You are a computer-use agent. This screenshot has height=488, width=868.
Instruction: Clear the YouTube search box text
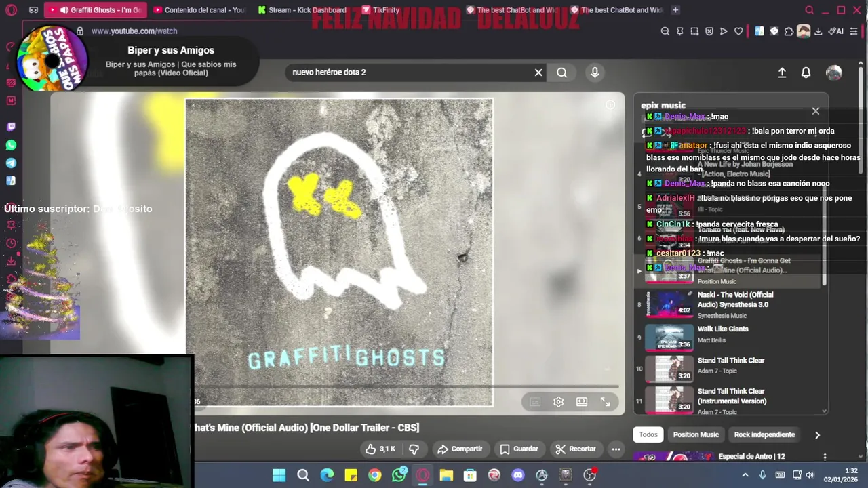click(x=538, y=73)
